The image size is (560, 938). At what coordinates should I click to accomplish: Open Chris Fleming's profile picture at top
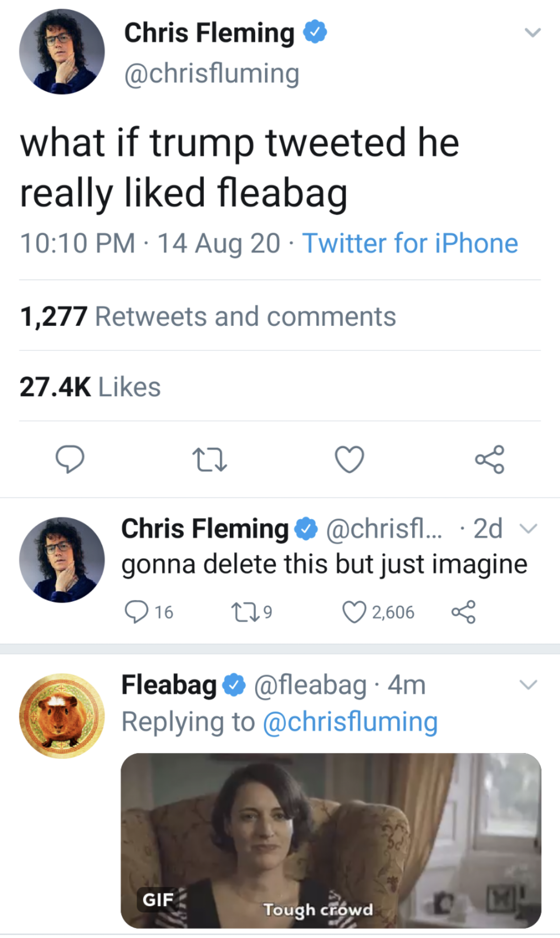[62, 52]
